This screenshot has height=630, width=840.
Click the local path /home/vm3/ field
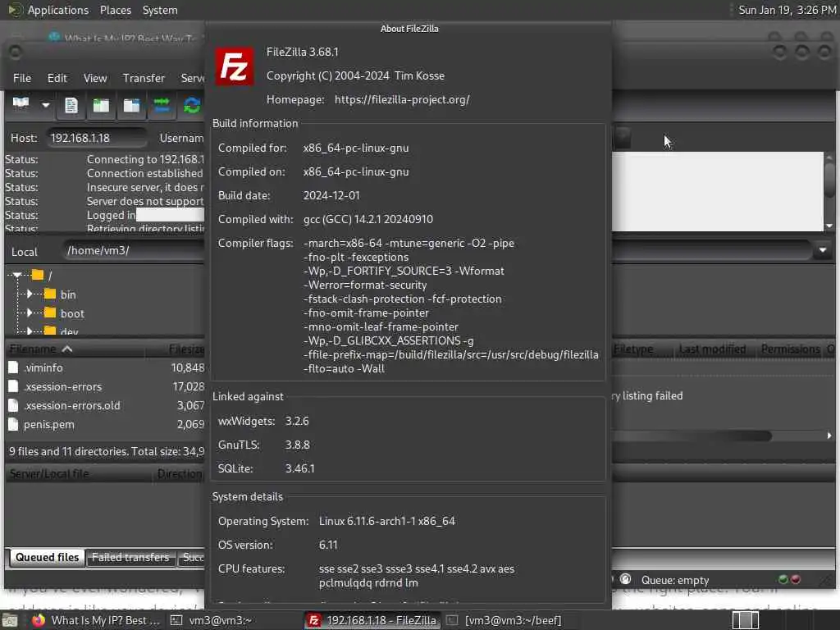134,250
